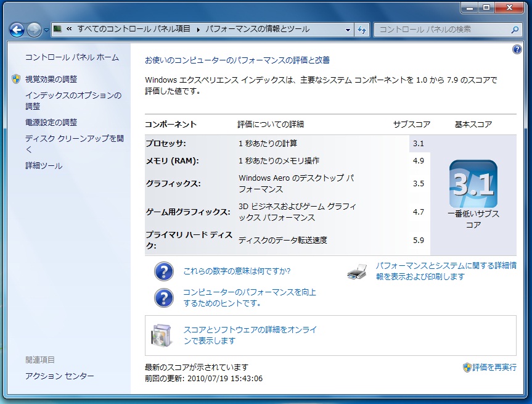Open 詳細情報を表示および印刷します link

click(446, 271)
